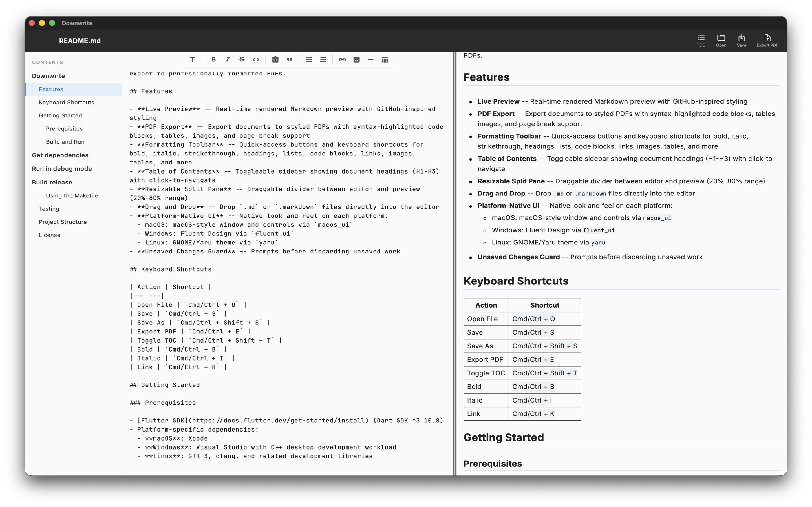Toggle the table of contents sidebar
The height and width of the screenshot is (507, 812).
tap(701, 40)
